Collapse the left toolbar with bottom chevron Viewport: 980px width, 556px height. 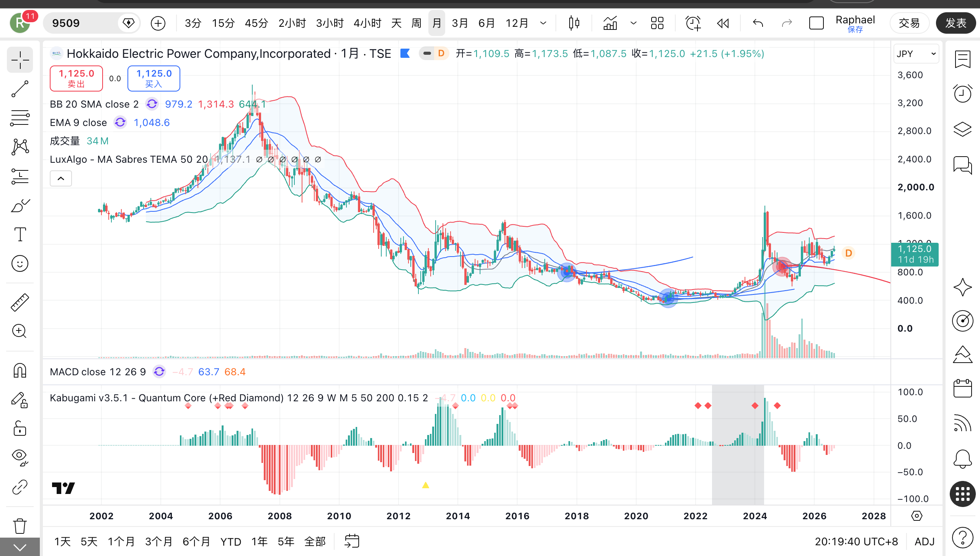pos(20,547)
